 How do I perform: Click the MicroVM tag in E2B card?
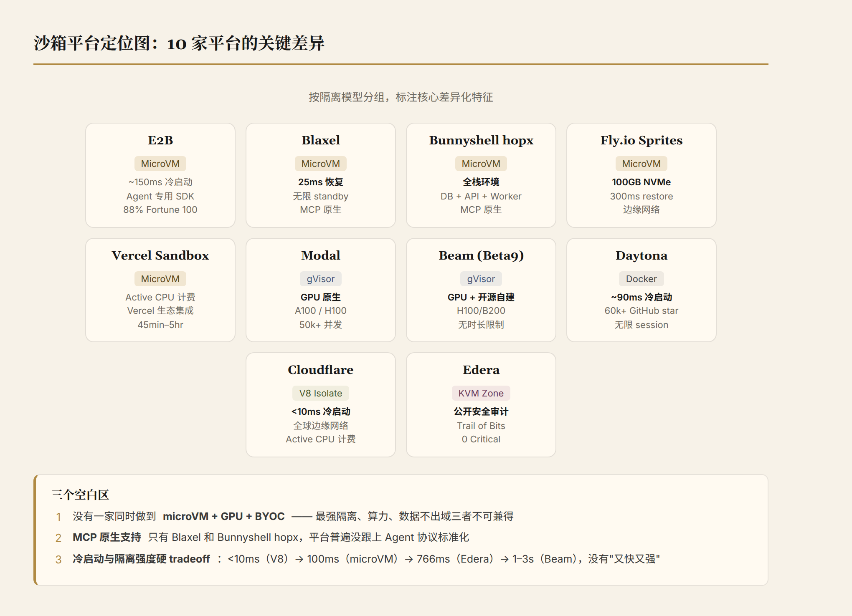coord(160,164)
